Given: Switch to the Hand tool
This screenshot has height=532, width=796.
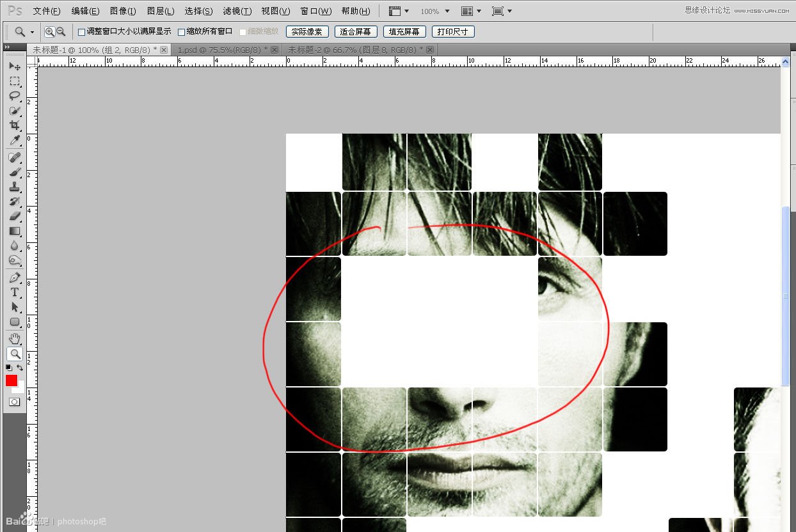Looking at the screenshot, I should coord(14,338).
